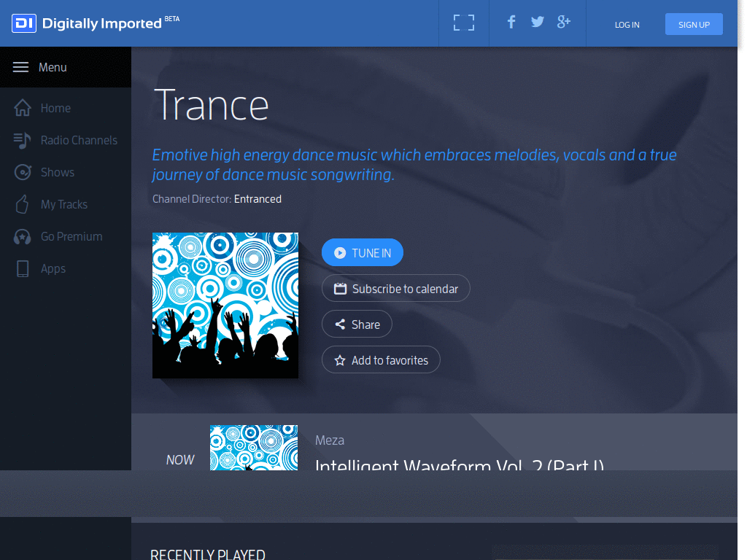Image resolution: width=747 pixels, height=560 pixels.
Task: Open My Tracks in the sidebar
Action: click(66, 204)
